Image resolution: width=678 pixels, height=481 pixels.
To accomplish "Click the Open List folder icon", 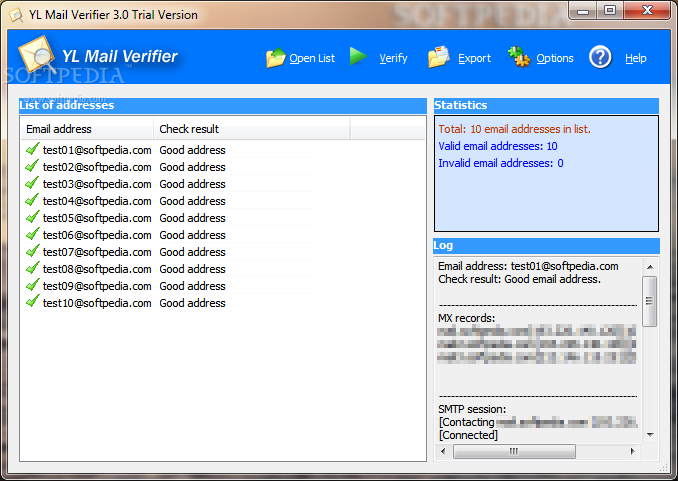I will pos(275,58).
